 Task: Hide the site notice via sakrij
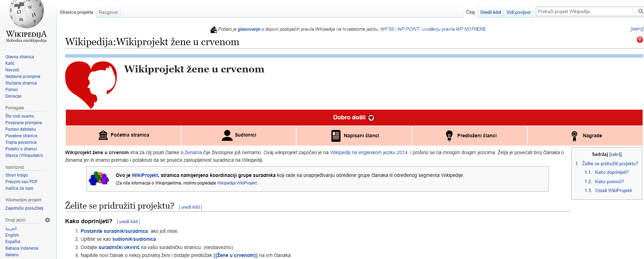coord(637,29)
